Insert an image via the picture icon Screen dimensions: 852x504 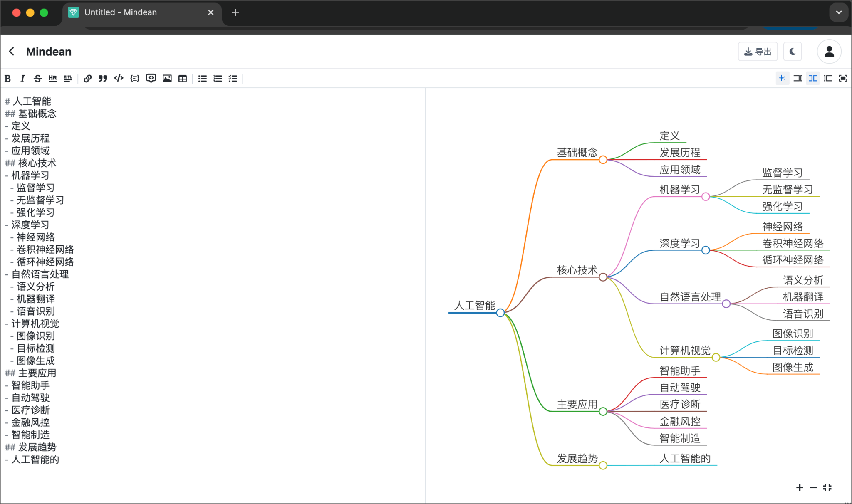click(167, 79)
